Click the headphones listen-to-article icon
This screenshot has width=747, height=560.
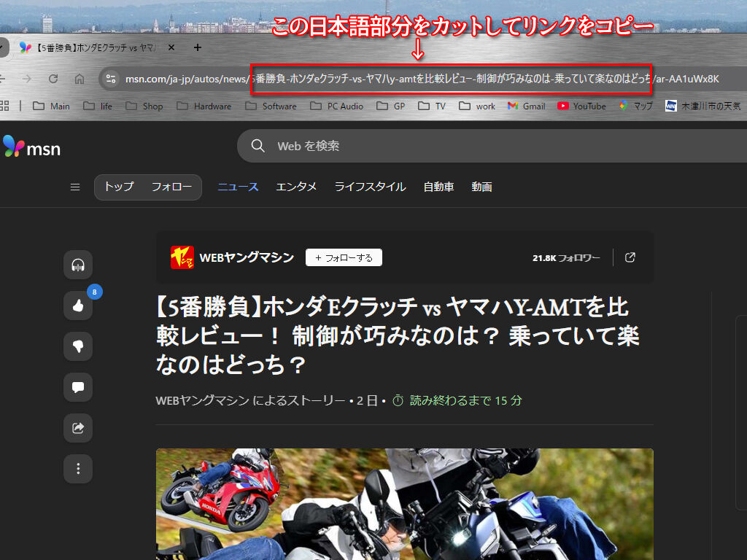click(x=78, y=265)
